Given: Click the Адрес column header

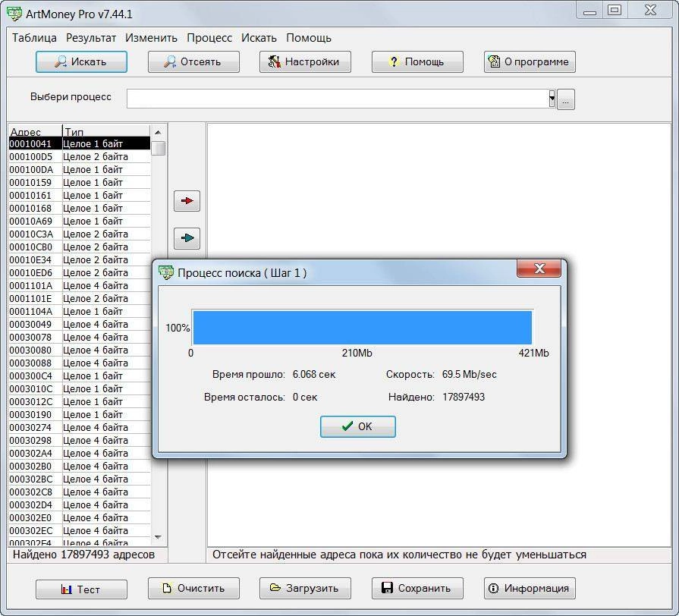Looking at the screenshot, I should pos(35,131).
